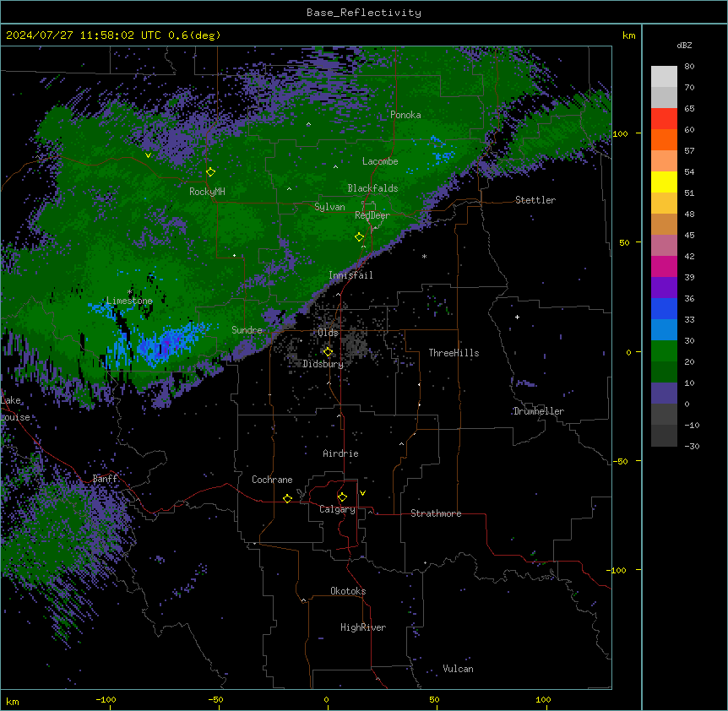
Task: Click the yellow diamond marker above Calgary label
Action: click(342, 497)
